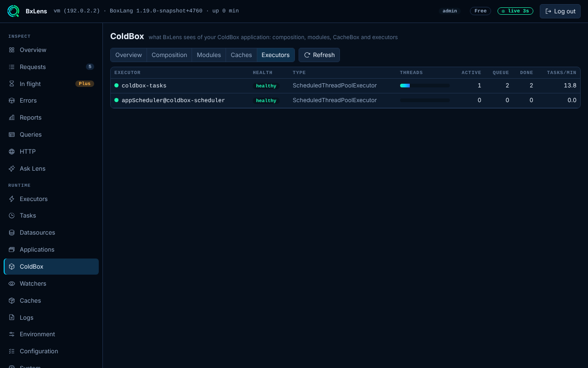Click the ColdBox cube icon in sidebar
Image resolution: width=588 pixels, height=368 pixels.
(12, 266)
